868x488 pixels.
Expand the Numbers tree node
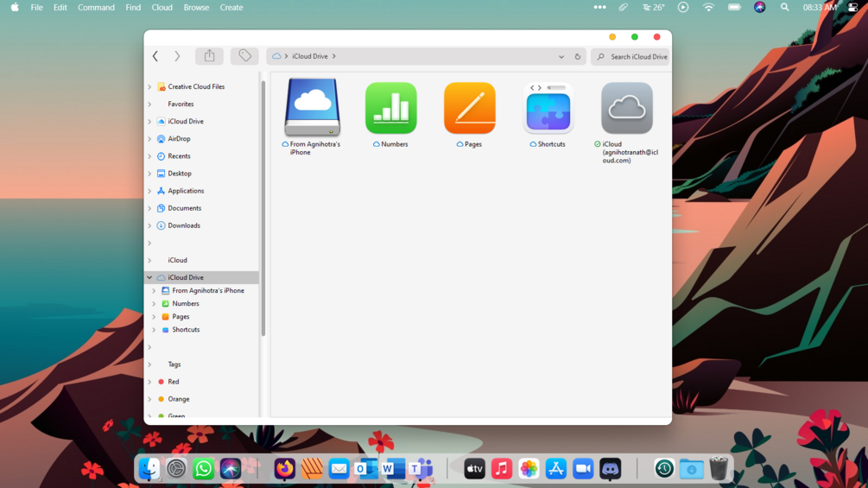tap(154, 304)
